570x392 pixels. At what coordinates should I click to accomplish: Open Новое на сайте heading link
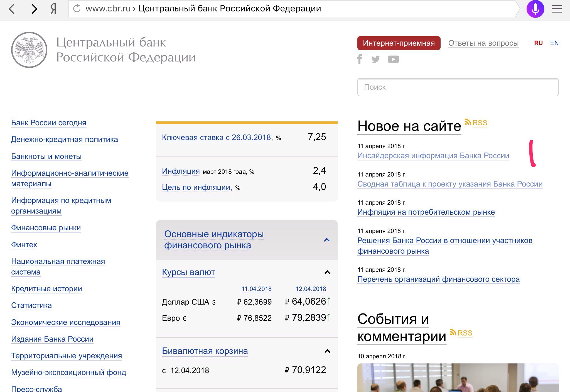point(409,126)
